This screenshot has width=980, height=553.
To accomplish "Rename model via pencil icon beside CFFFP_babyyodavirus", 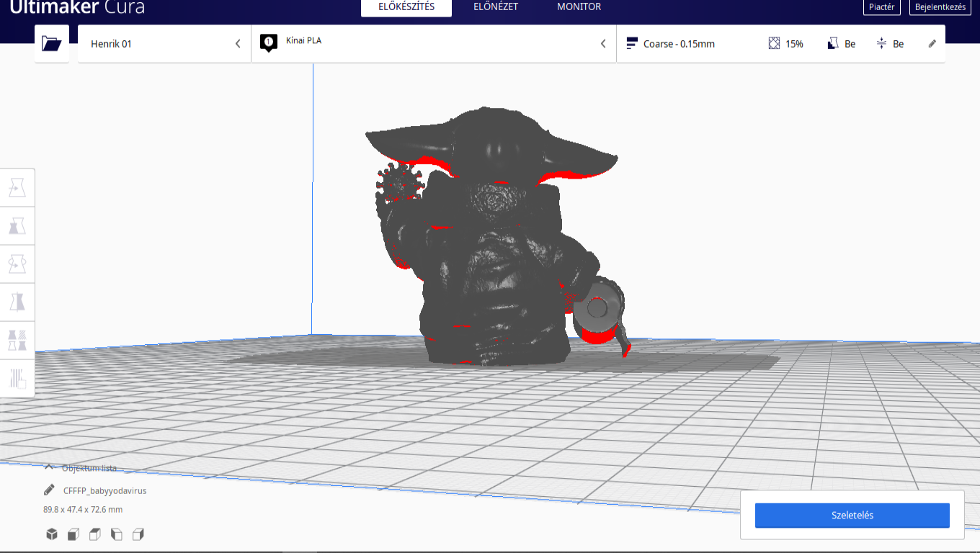I will coord(49,490).
